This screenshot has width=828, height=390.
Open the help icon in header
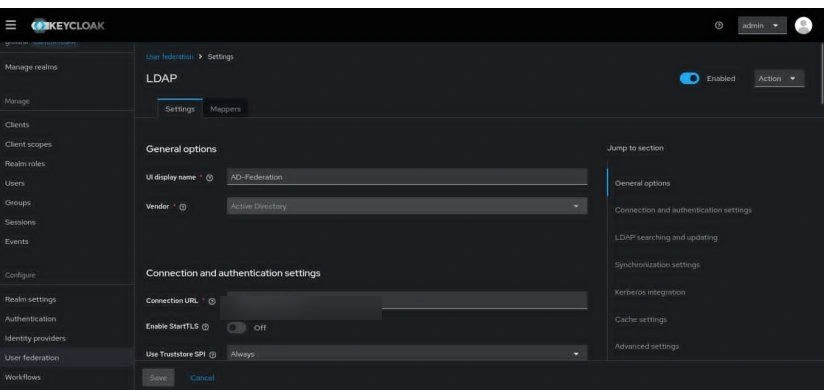(x=719, y=25)
